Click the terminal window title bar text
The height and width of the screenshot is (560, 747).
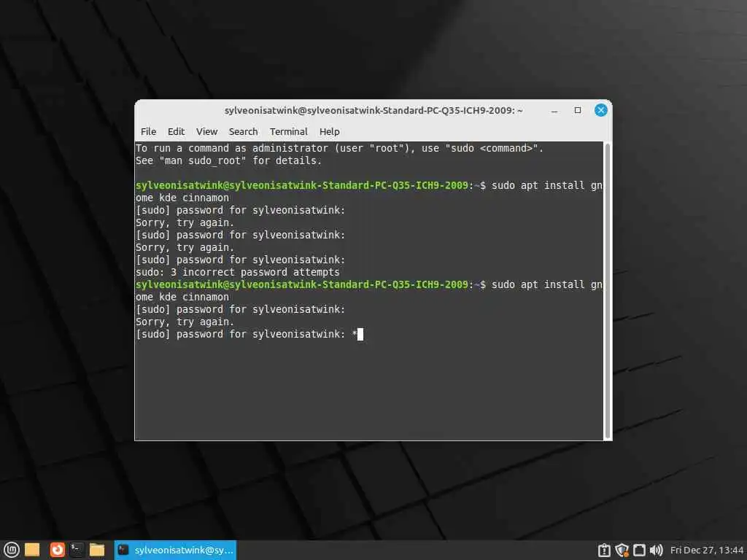[x=373, y=111]
